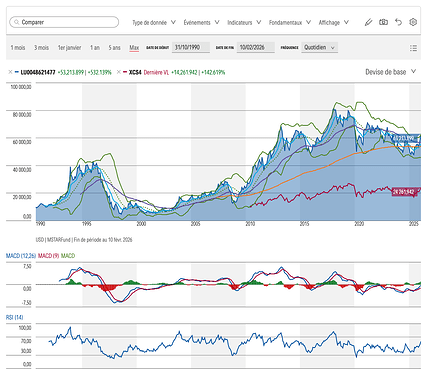
Task: Click the red XCS4 value flag on chart
Action: 404,192
